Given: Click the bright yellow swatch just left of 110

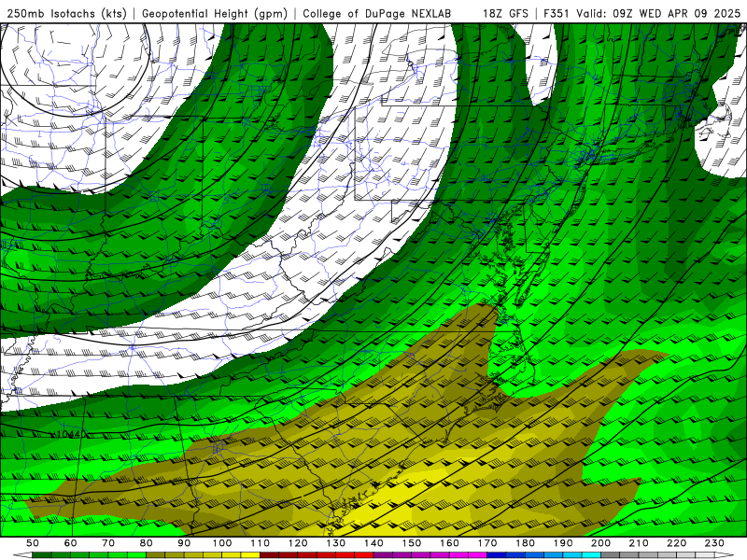Looking at the screenshot, I should click(x=250, y=555).
